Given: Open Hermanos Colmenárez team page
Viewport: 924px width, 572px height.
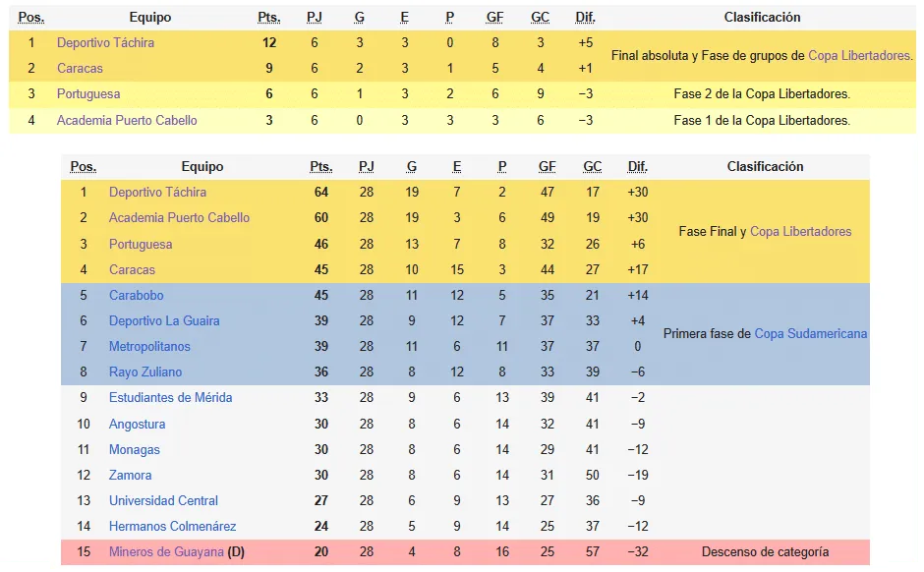Looking at the screenshot, I should click(172, 526).
